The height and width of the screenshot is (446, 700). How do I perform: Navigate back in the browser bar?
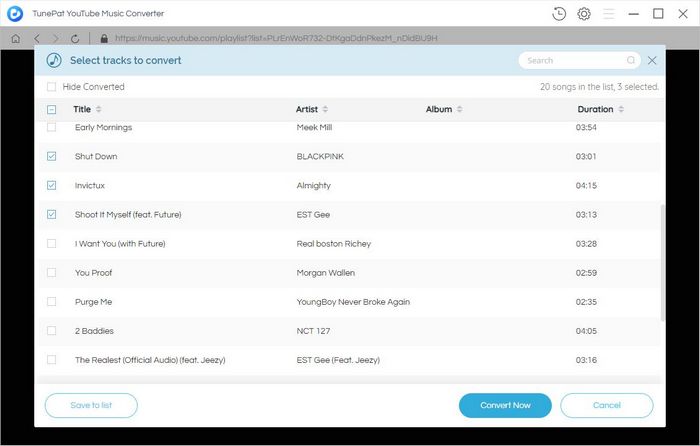pos(37,38)
